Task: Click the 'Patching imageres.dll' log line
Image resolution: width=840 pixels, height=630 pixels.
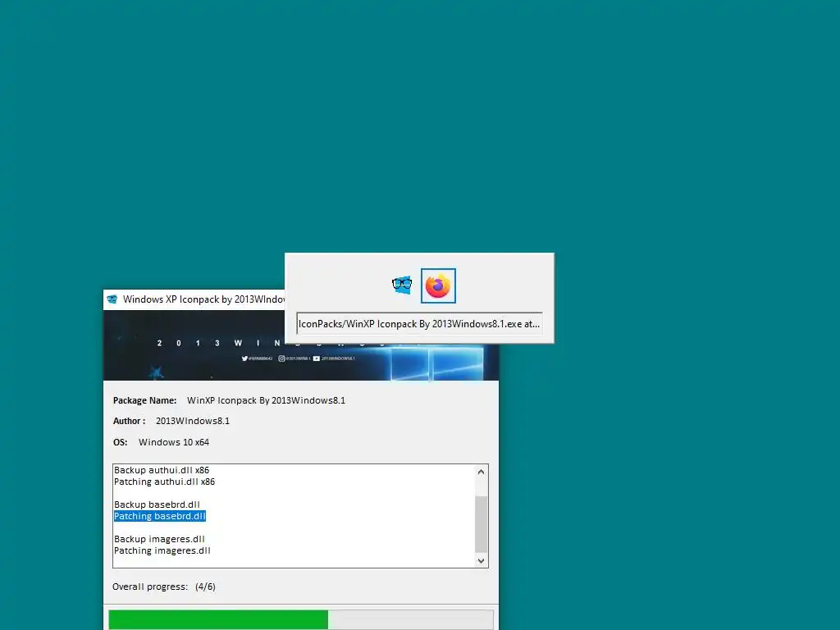Action: point(162,550)
